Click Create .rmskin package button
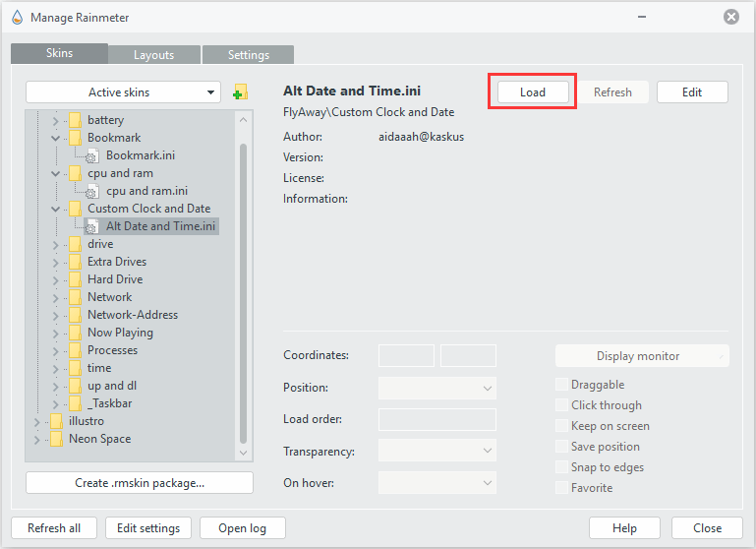 click(x=140, y=483)
